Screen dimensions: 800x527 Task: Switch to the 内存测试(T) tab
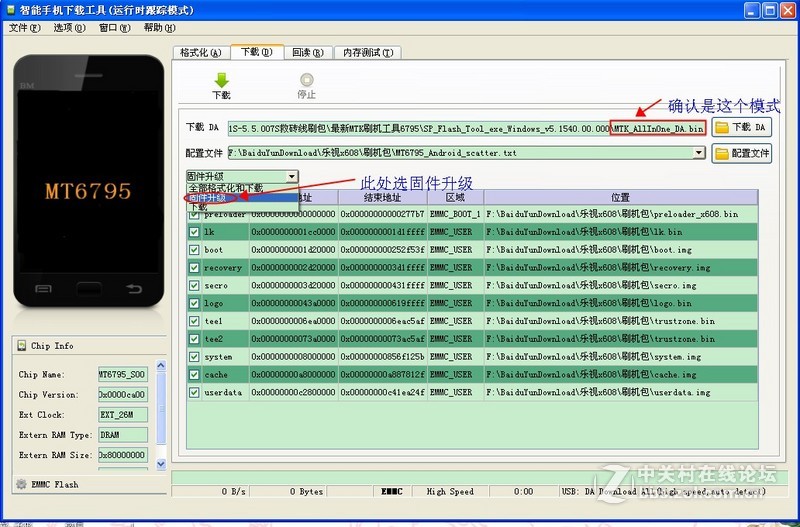pyautogui.click(x=368, y=53)
